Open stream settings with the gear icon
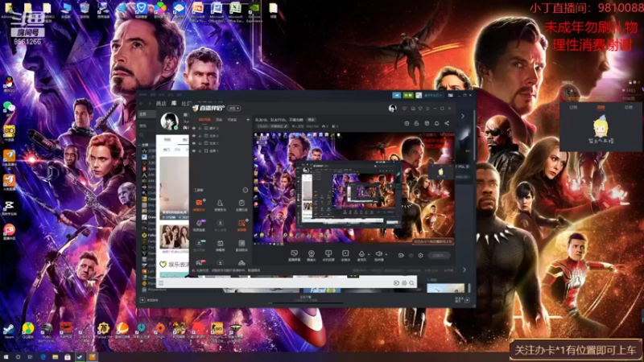 click(x=420, y=255)
